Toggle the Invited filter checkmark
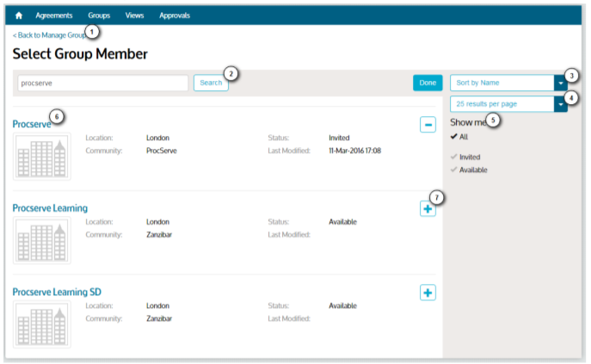The image size is (591, 364). point(454,157)
